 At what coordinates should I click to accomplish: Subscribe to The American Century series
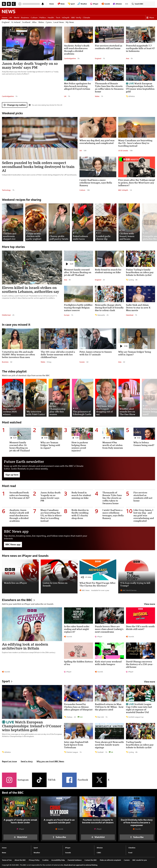point(137,837)
